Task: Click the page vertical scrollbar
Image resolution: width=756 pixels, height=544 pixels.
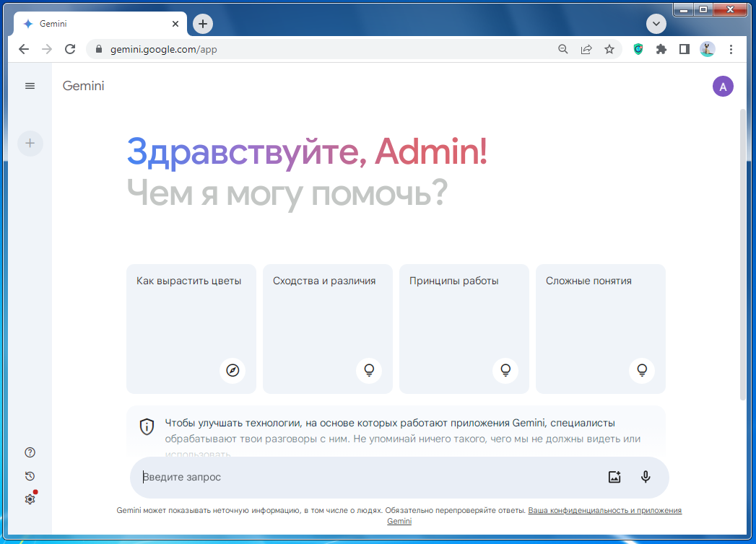Action: (x=743, y=255)
